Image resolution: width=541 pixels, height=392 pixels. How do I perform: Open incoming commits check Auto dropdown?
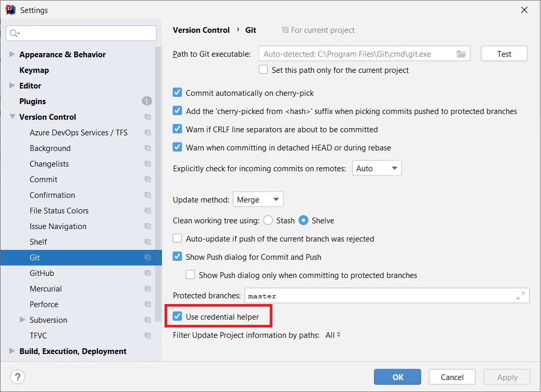[377, 168]
